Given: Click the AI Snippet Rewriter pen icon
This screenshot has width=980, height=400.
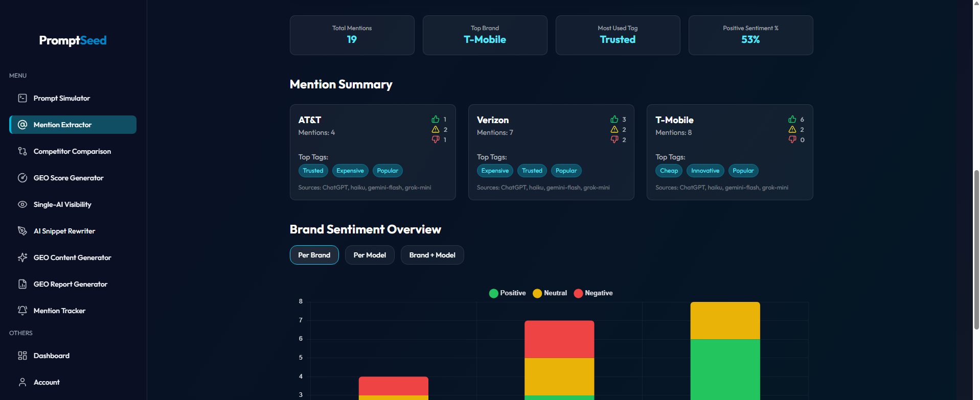Looking at the screenshot, I should 22,231.
